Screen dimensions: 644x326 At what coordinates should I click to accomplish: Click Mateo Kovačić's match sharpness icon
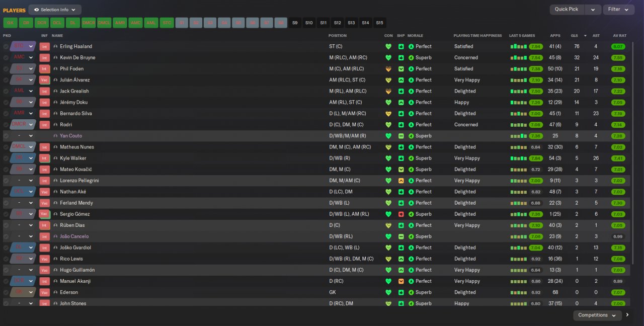(x=401, y=170)
